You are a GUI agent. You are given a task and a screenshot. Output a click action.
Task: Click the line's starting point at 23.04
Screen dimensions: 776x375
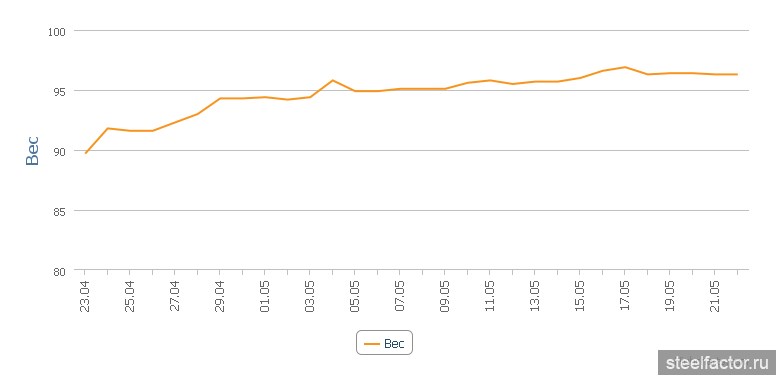(86, 153)
